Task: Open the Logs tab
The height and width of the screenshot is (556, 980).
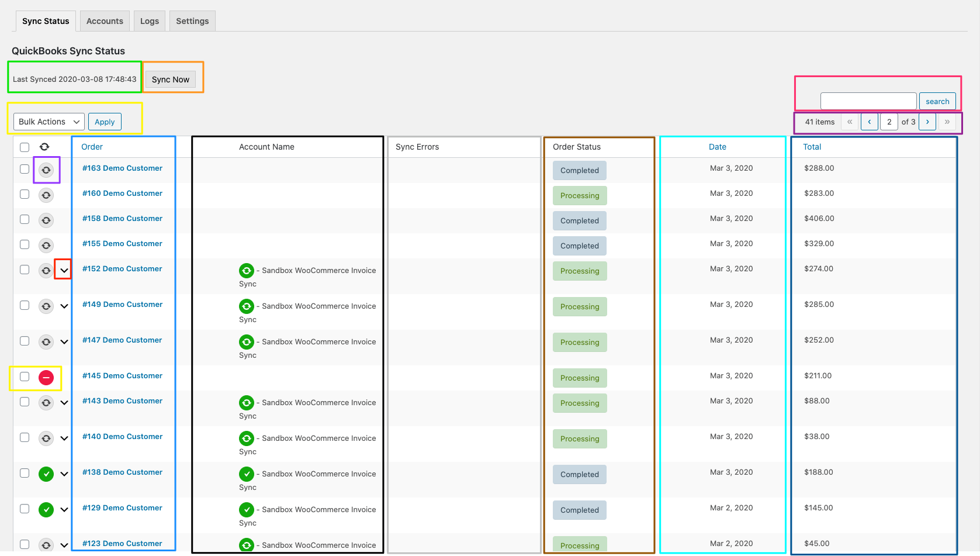Action: tap(149, 20)
